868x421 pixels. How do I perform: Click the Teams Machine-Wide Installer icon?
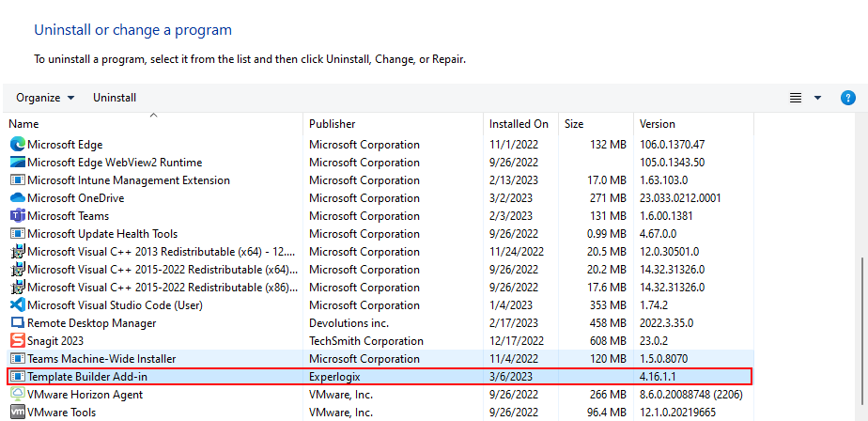(18, 358)
